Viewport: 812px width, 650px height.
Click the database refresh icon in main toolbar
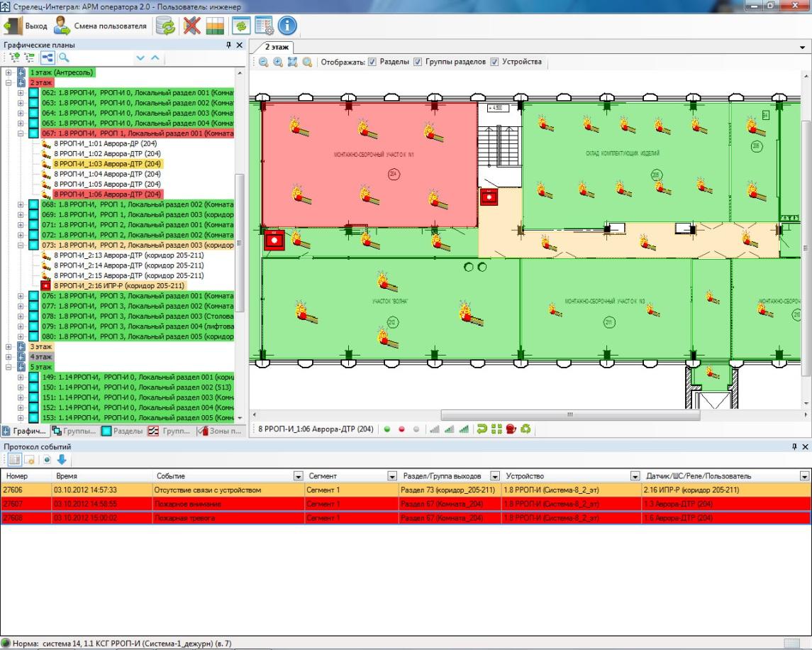click(x=166, y=26)
